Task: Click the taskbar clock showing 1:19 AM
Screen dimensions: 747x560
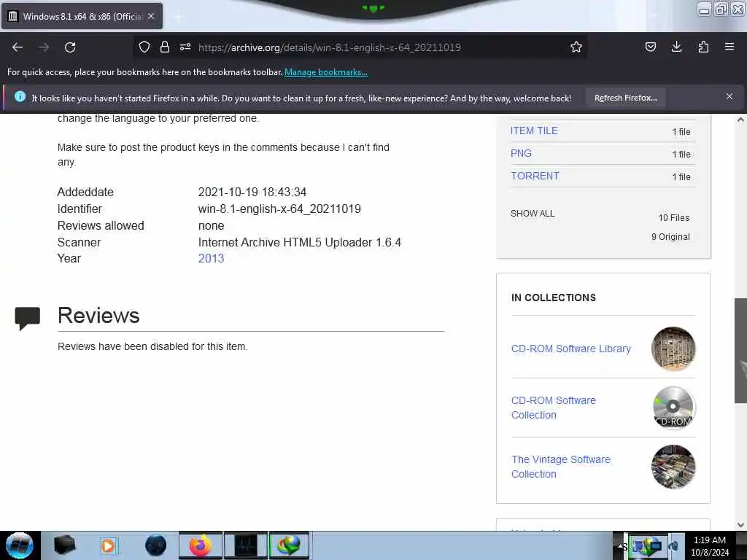Action: pyautogui.click(x=710, y=545)
